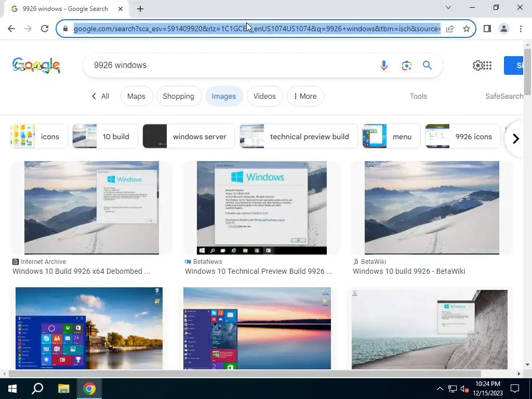Open Windows 10 Technical Preview Build 9926 link

point(259,271)
